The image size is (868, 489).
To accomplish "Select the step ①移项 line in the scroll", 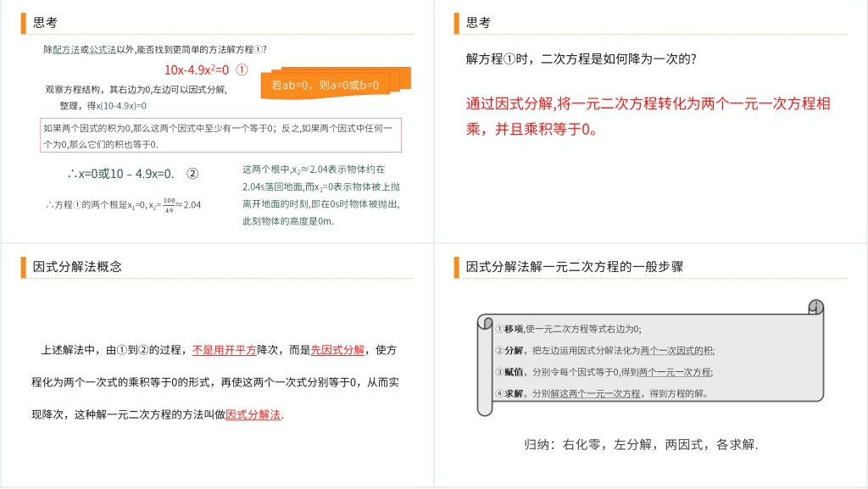I will coord(568,329).
